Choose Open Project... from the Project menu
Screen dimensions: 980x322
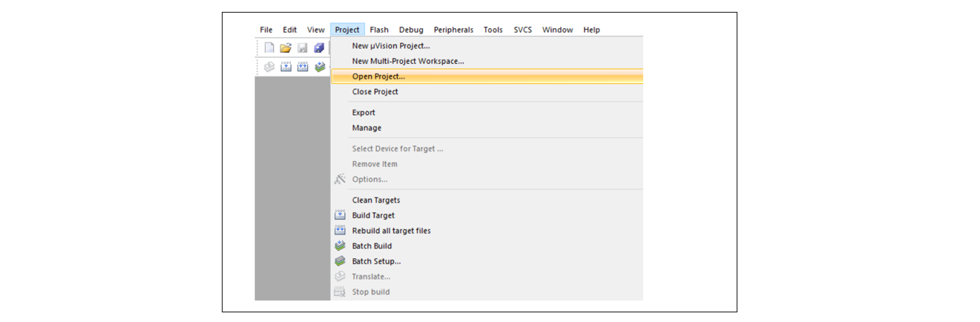click(378, 76)
